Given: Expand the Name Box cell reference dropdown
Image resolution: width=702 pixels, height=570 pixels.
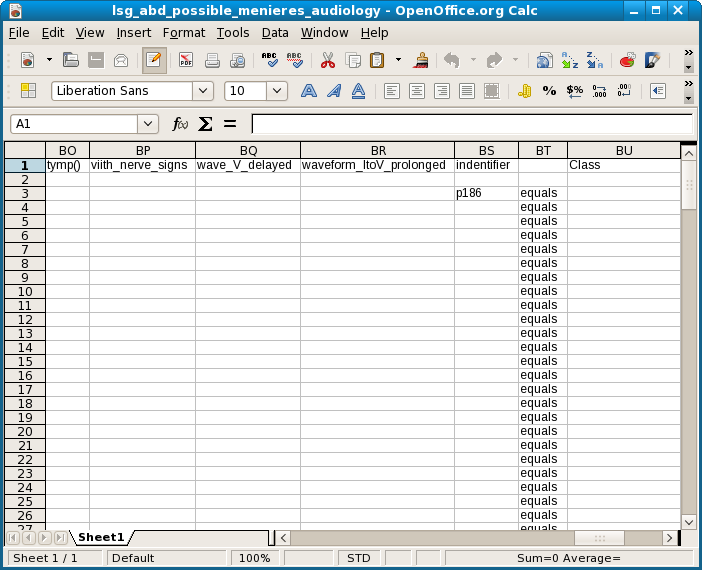Looking at the screenshot, I should [x=149, y=124].
